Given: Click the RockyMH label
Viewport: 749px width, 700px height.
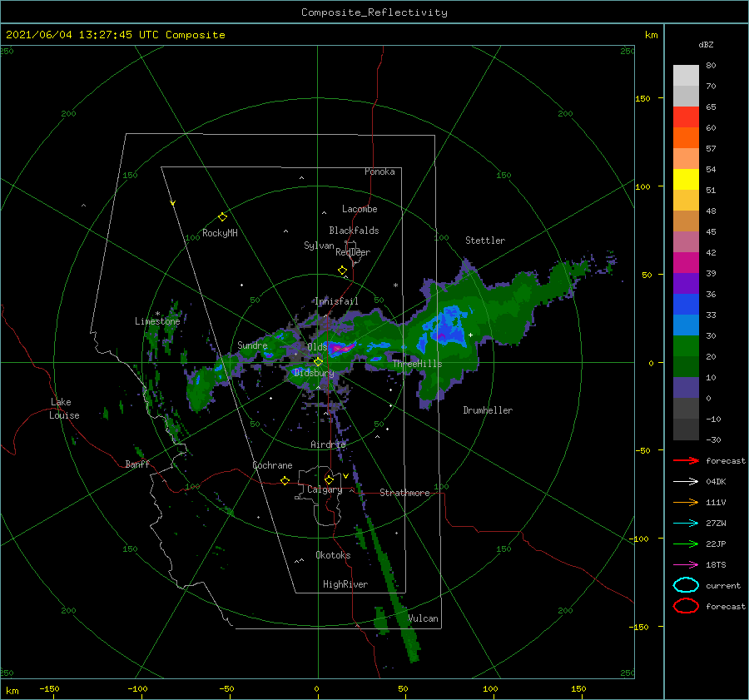Looking at the screenshot, I should 220,233.
